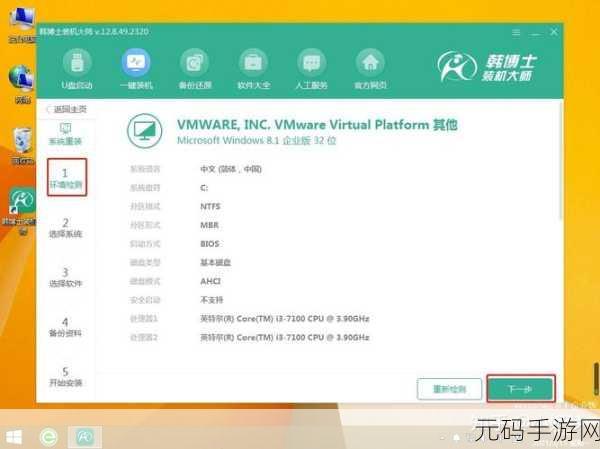
Task: Click the BIOS boot mode value
Action: point(210,244)
